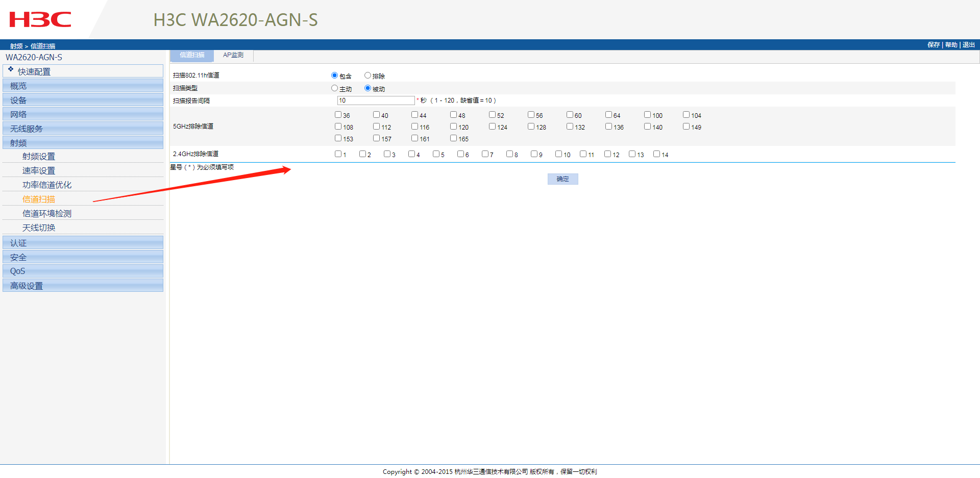This screenshot has height=478, width=980.
Task: Check 2.4GHz channel 3 checkbox
Action: click(x=387, y=154)
